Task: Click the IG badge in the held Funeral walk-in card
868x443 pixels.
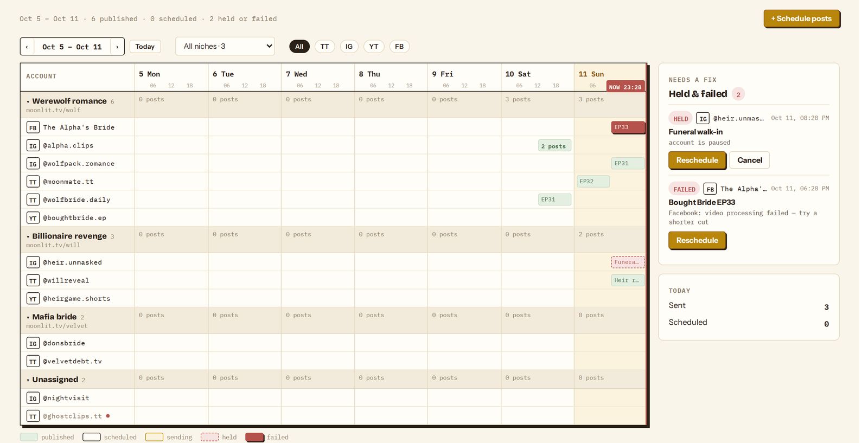Action: 703,118
